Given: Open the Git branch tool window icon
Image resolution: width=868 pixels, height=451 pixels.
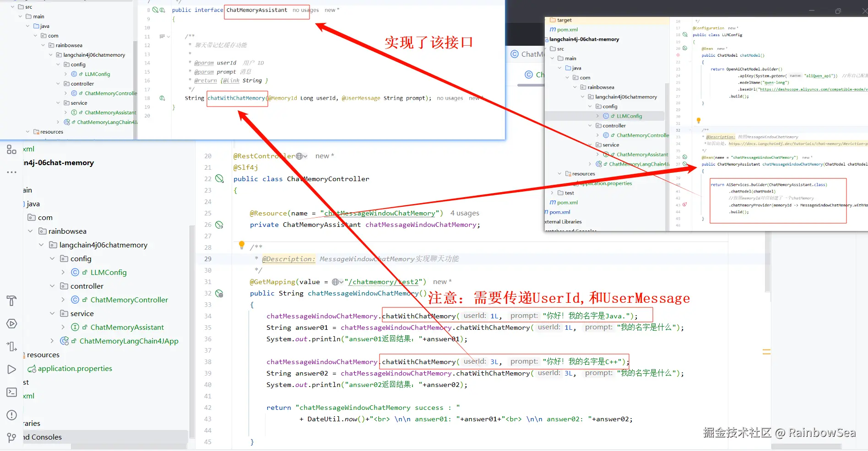Looking at the screenshot, I should click(11, 438).
